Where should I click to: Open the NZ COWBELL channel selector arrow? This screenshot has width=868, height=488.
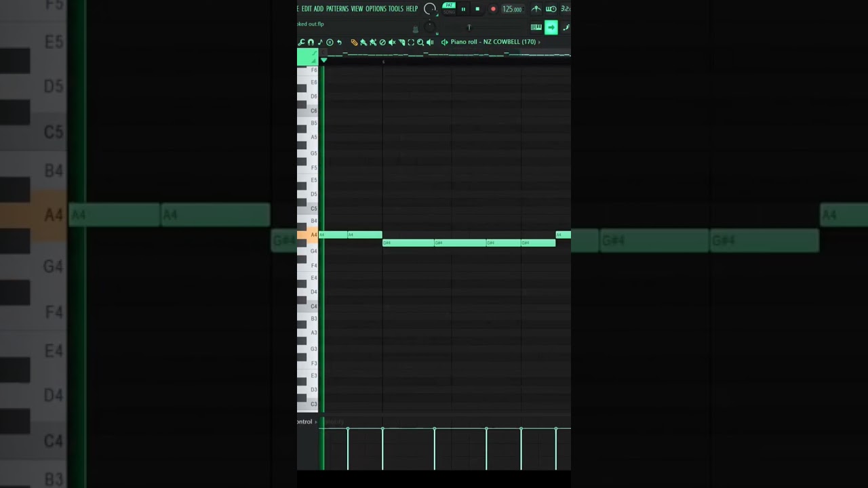pyautogui.click(x=540, y=41)
